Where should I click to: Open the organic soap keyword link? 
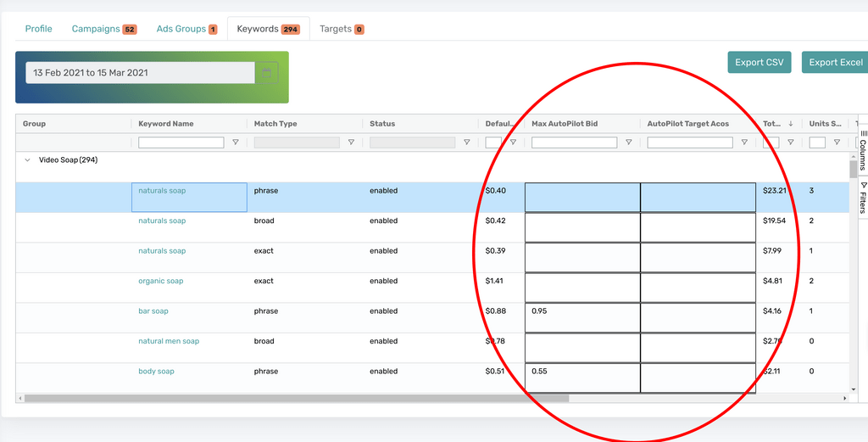(161, 281)
